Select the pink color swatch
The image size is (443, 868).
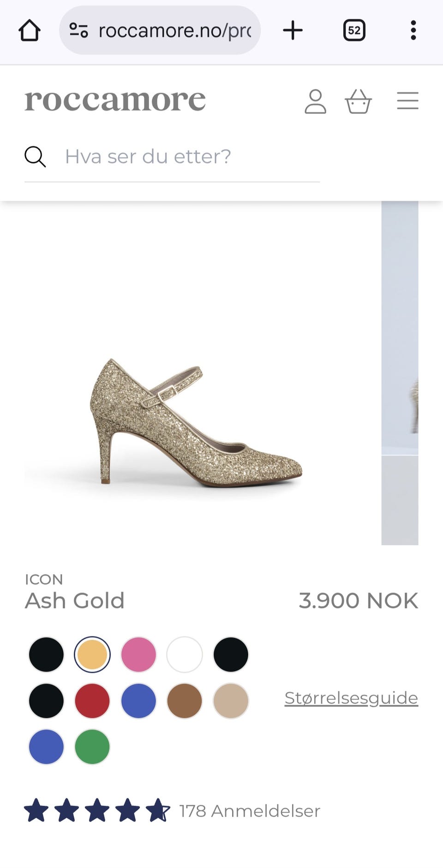click(x=138, y=655)
